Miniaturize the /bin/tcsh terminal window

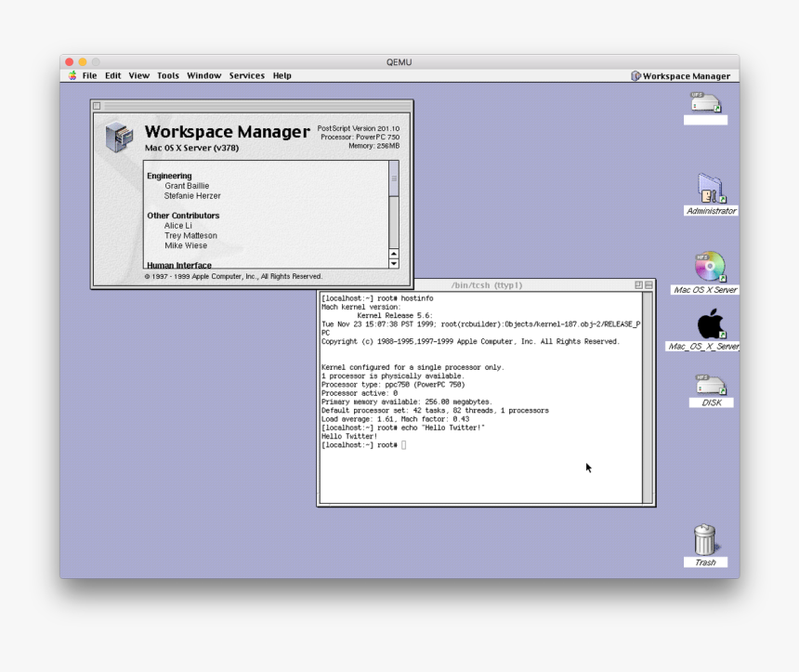(638, 283)
